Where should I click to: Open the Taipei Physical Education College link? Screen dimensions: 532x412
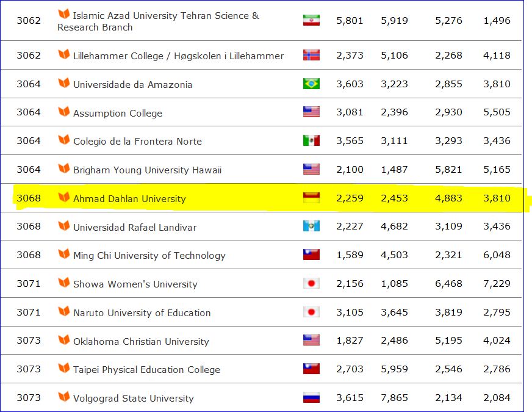click(x=146, y=369)
